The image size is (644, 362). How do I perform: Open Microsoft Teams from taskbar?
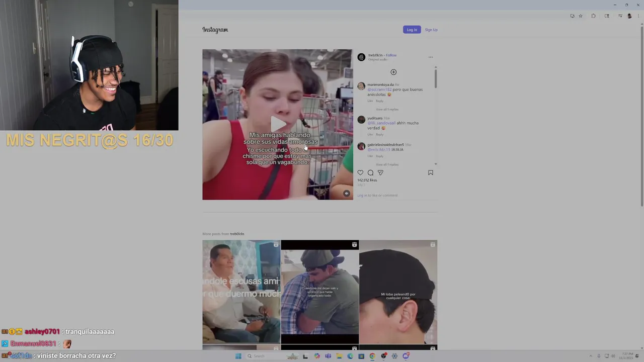[x=328, y=356]
